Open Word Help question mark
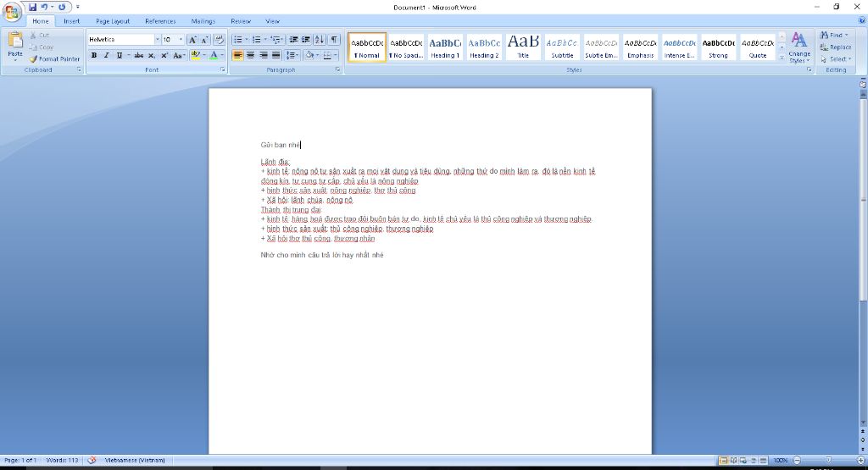868x470 pixels. click(861, 20)
